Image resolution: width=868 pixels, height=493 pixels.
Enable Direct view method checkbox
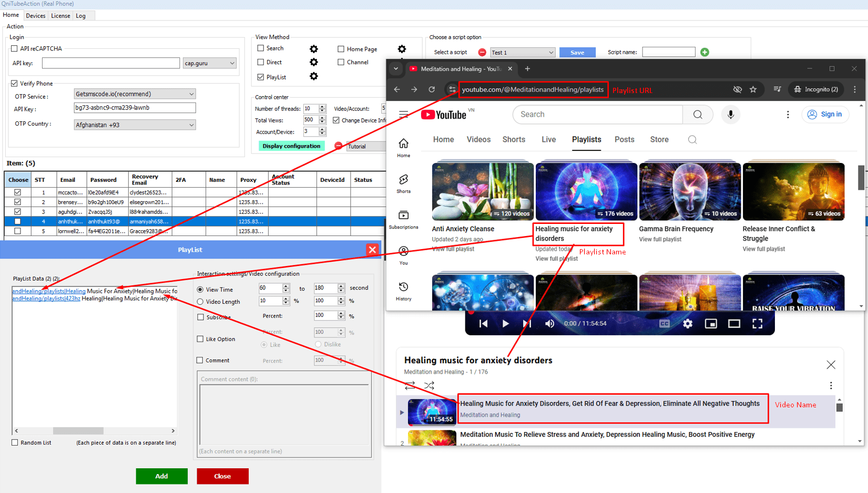point(261,62)
